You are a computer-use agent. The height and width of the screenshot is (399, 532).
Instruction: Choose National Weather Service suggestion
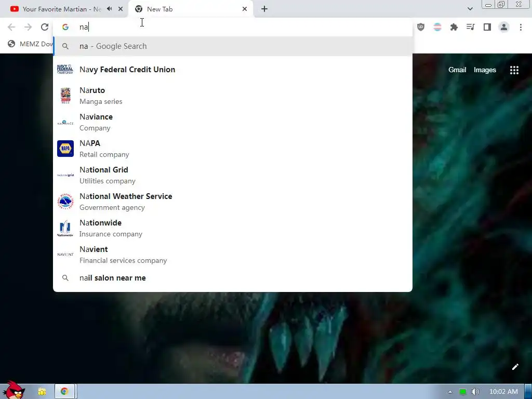click(233, 202)
